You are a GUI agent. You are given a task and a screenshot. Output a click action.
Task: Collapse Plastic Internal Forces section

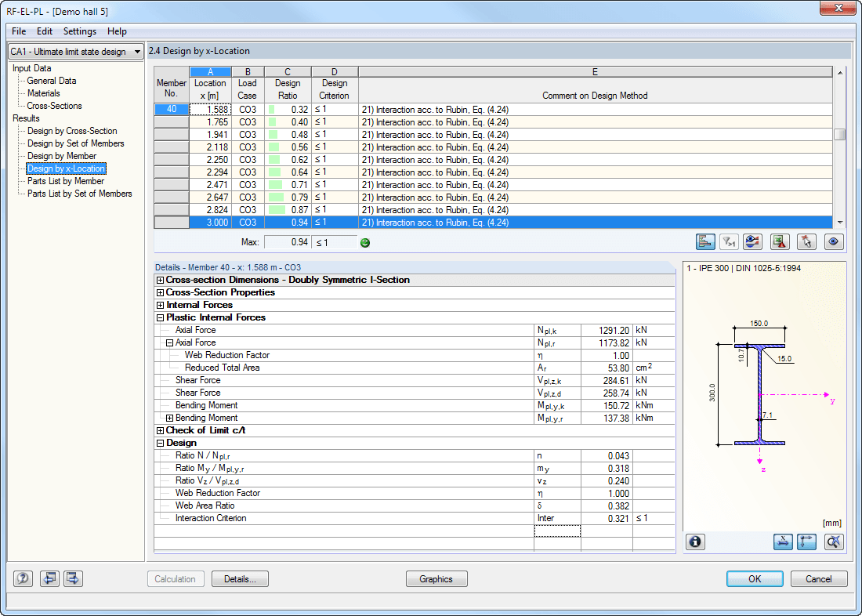click(x=160, y=318)
